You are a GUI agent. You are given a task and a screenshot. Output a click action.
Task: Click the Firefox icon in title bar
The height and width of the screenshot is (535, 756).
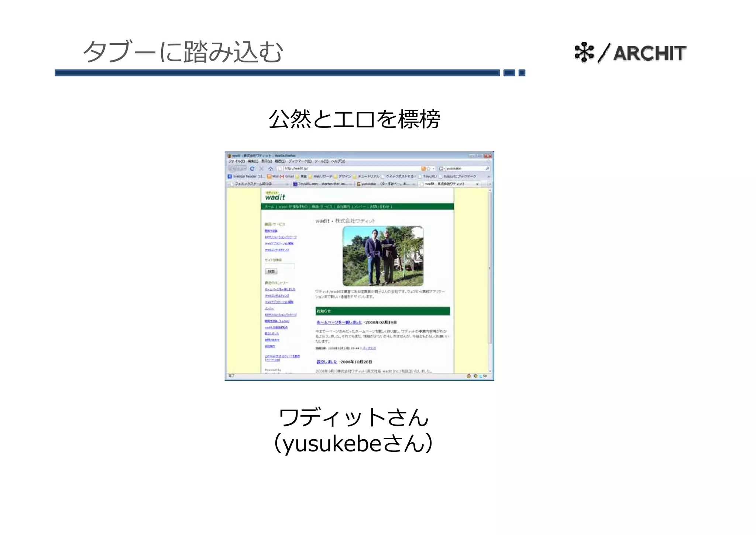point(229,156)
